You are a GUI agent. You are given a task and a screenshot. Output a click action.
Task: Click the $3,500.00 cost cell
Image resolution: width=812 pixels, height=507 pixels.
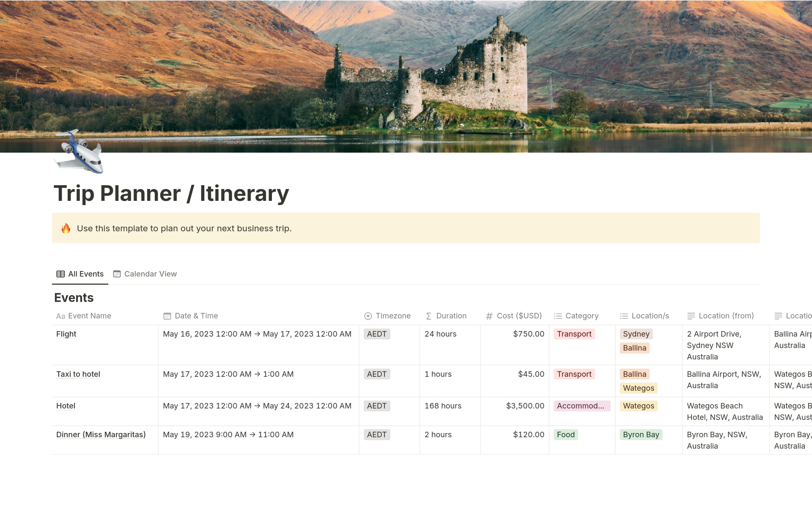(x=525, y=406)
